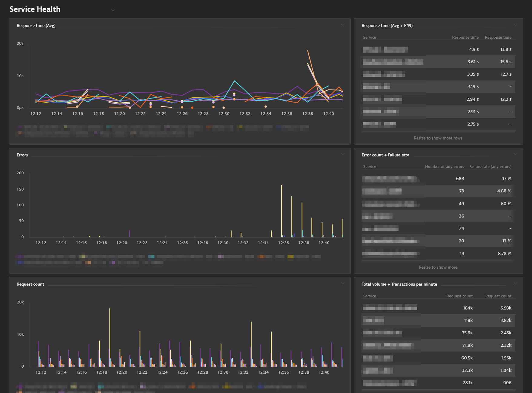Viewport: 532px width, 393px height.
Task: Select the 32.3k request count cell
Action: pos(467,370)
